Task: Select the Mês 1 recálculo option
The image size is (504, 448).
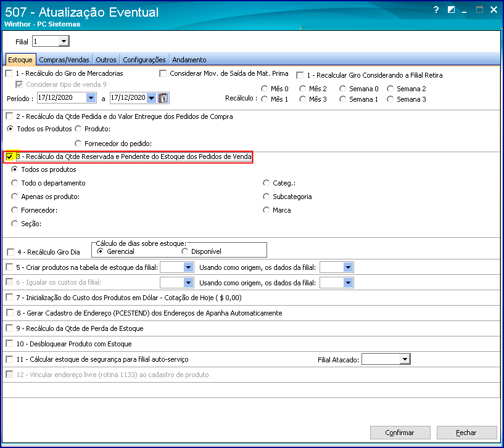Action: pos(265,99)
